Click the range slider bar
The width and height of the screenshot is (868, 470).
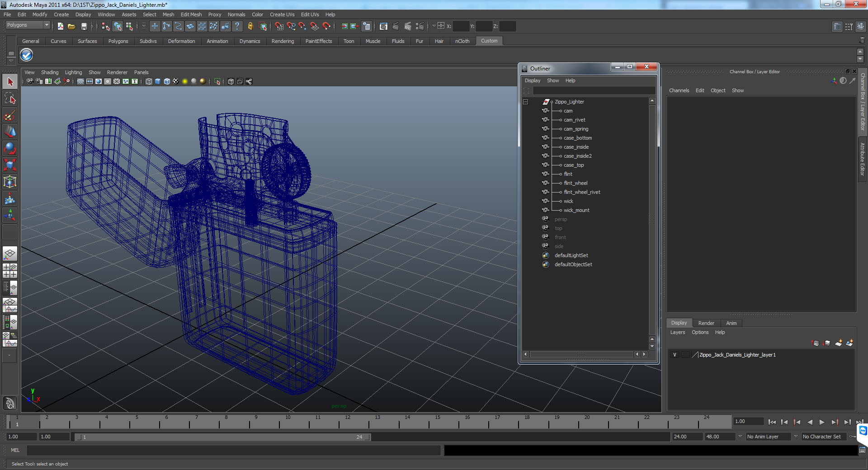click(222, 437)
